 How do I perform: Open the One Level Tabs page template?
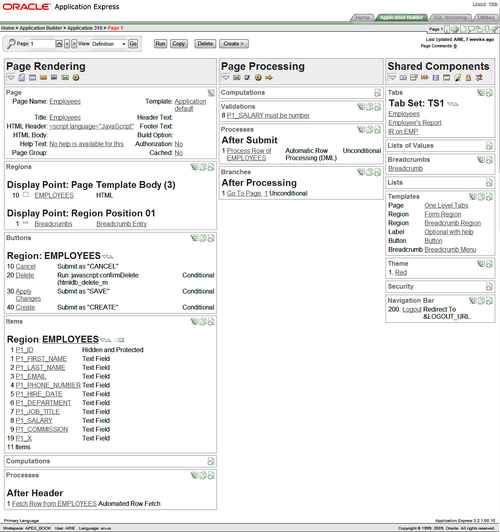pos(446,206)
